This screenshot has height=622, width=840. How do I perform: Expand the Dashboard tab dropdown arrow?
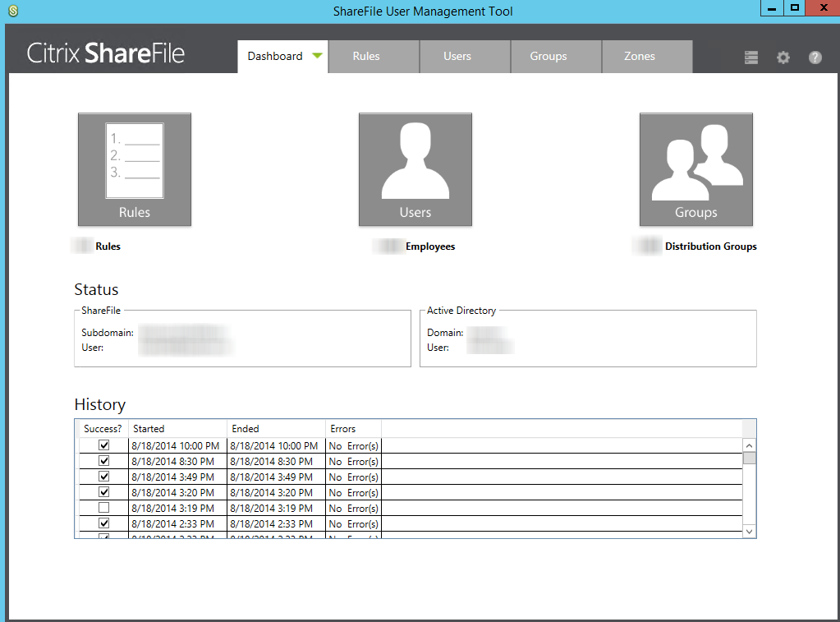(x=317, y=56)
